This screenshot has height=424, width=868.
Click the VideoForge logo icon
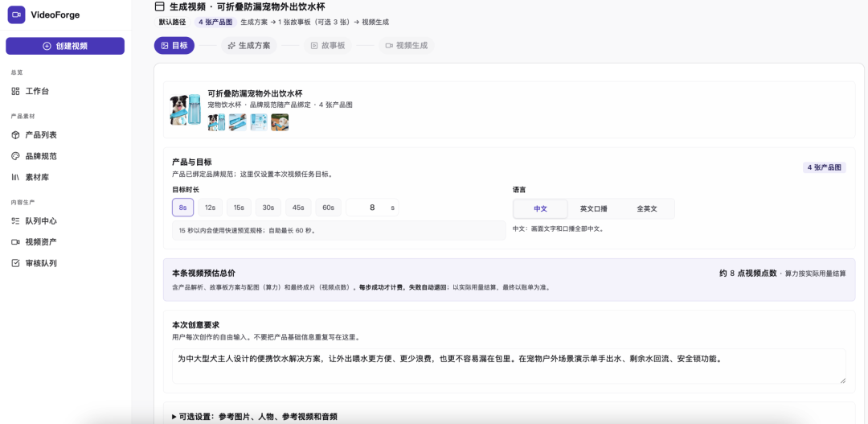[15, 15]
